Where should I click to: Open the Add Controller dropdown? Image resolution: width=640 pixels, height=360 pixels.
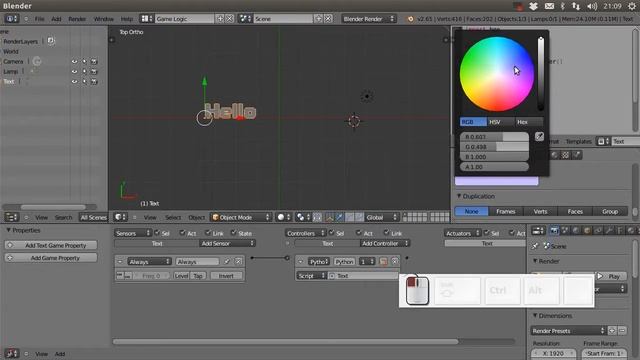[x=385, y=243]
